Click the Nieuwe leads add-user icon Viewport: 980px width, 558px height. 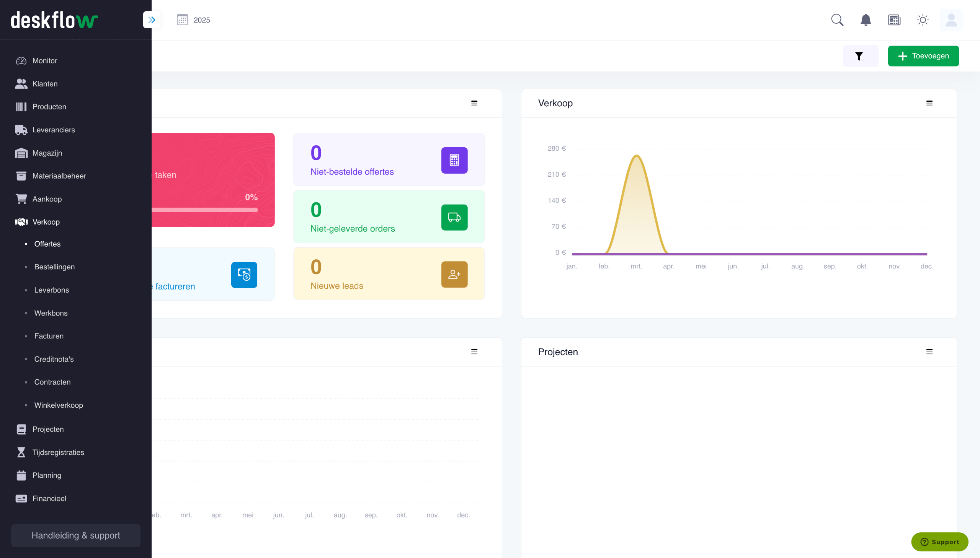coord(454,274)
